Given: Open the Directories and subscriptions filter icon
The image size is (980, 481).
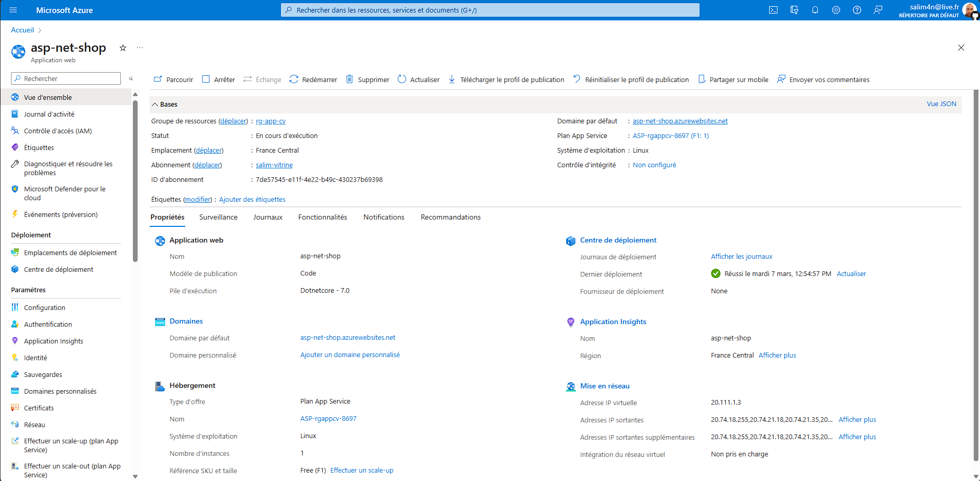Looking at the screenshot, I should [794, 10].
